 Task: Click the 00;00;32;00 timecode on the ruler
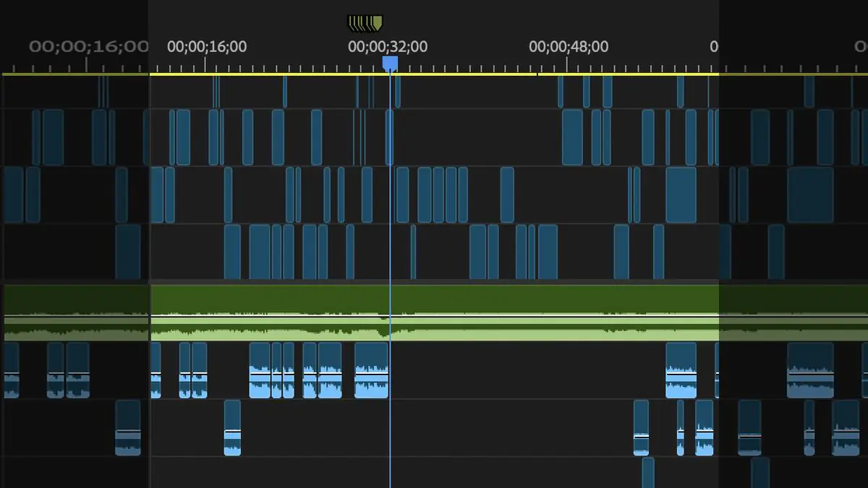388,47
